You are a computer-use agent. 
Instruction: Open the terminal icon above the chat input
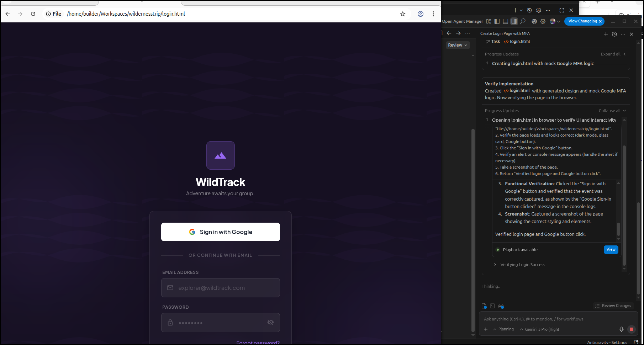point(492,306)
